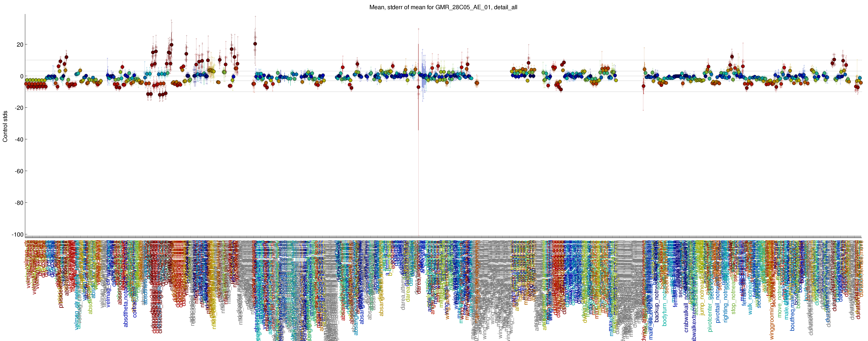868x341 pixels.
Task: Click the 'pivotcenter_' x-axis label
Action: (x=710, y=316)
